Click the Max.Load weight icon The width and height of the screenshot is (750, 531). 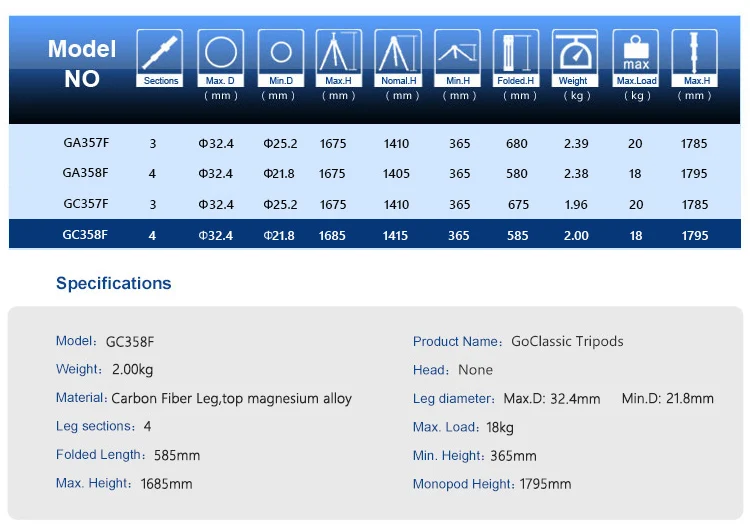(x=636, y=58)
